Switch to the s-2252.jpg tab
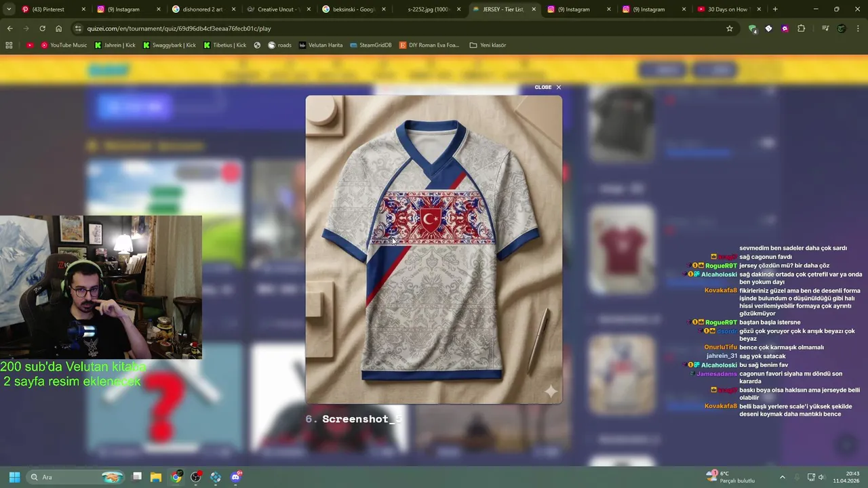This screenshot has height=488, width=868. pyautogui.click(x=427, y=9)
